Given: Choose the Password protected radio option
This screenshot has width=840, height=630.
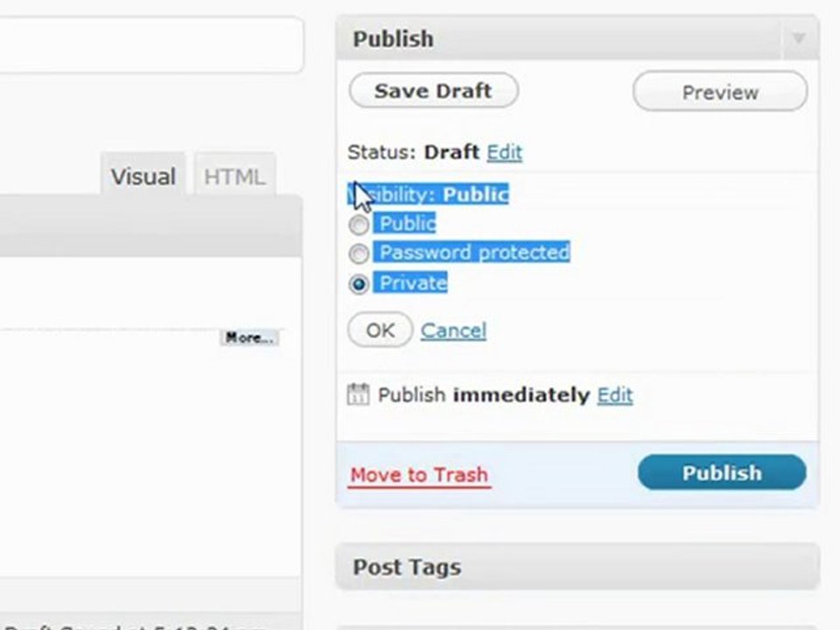Looking at the screenshot, I should 359,254.
